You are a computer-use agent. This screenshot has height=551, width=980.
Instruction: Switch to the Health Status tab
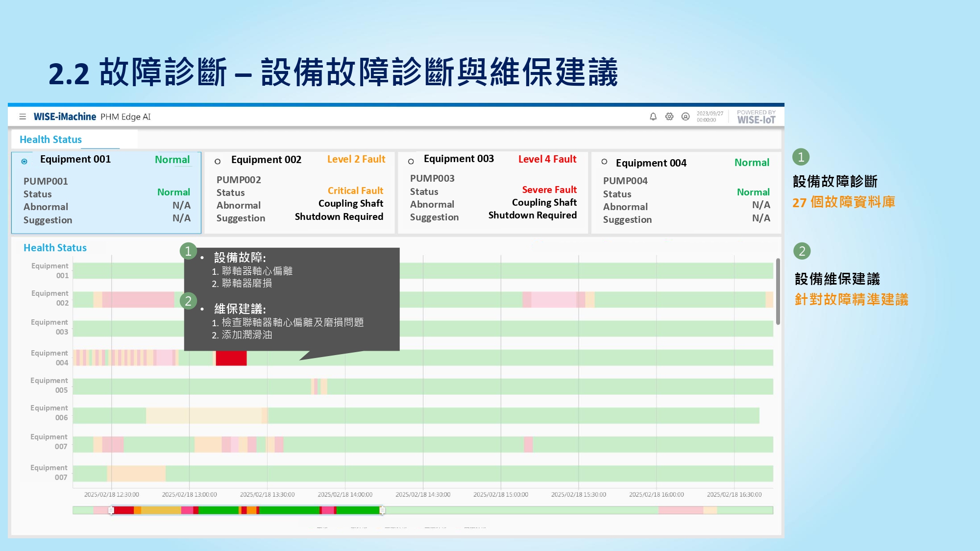pyautogui.click(x=51, y=140)
